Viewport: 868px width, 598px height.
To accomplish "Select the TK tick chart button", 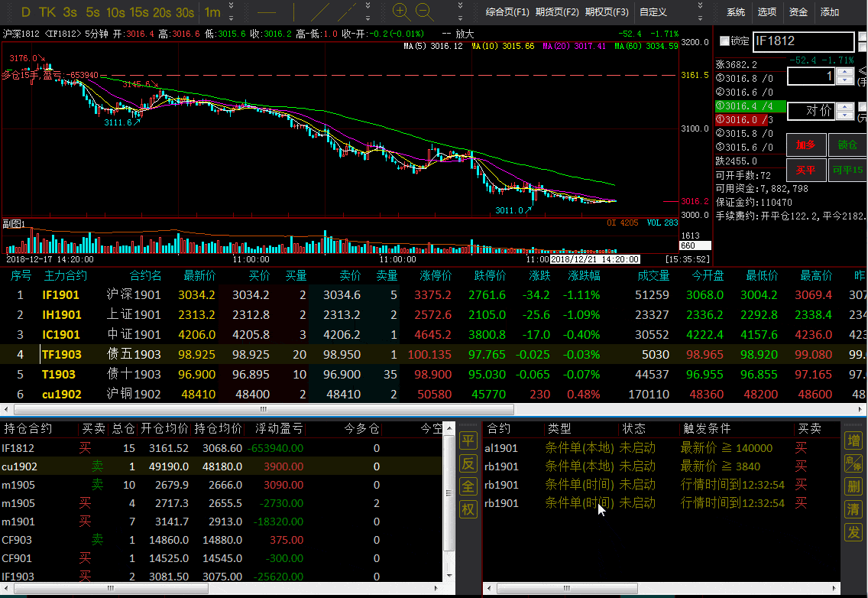I will [47, 12].
